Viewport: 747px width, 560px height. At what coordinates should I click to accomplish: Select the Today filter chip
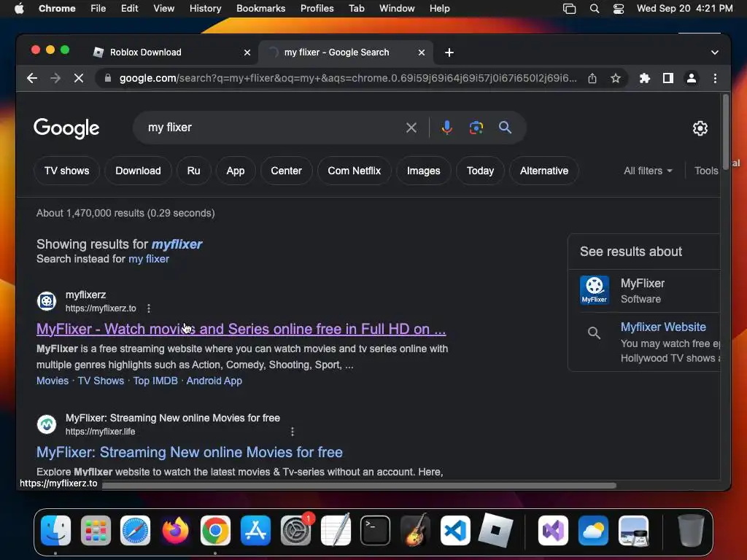480,171
